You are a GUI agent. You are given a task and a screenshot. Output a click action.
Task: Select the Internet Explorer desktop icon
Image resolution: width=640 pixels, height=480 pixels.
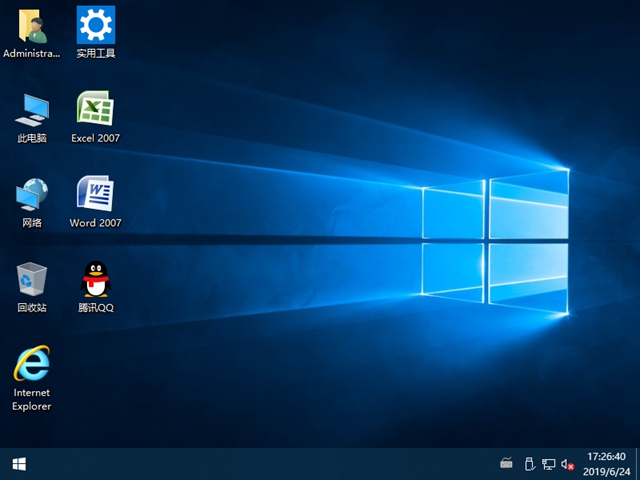click(31, 365)
